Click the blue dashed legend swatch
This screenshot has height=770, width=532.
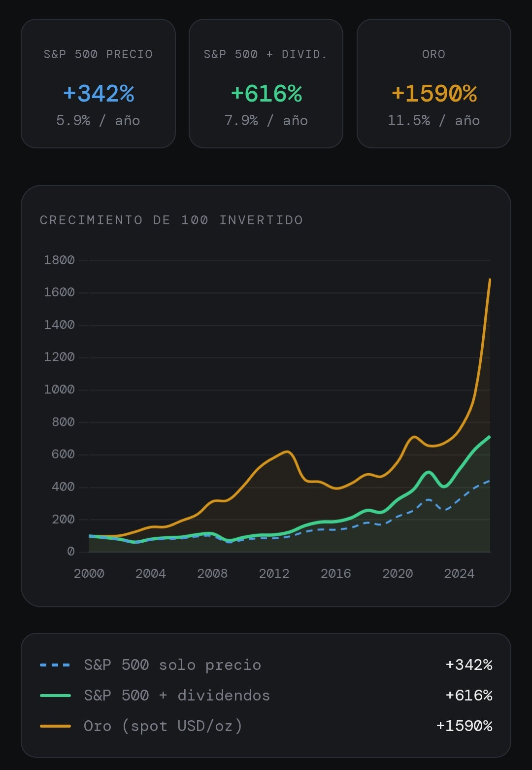[55, 665]
